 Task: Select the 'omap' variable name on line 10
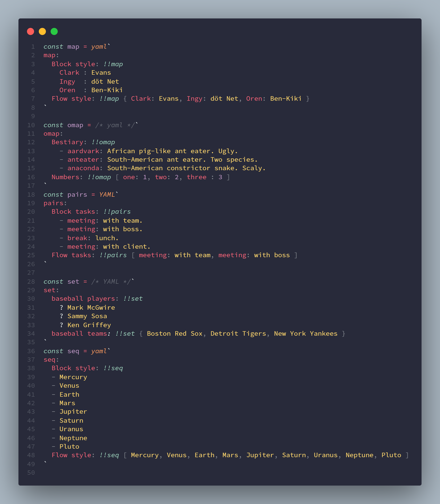[x=75, y=125]
